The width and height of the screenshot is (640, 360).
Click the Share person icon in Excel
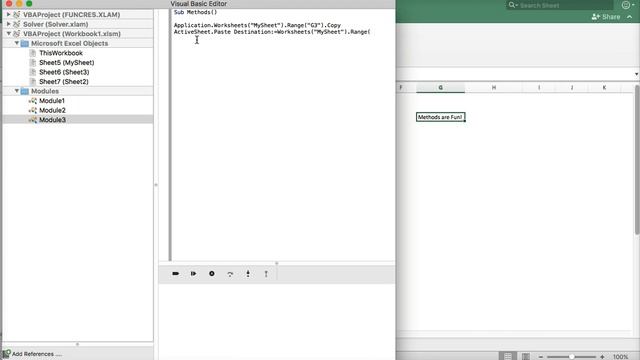(x=596, y=17)
